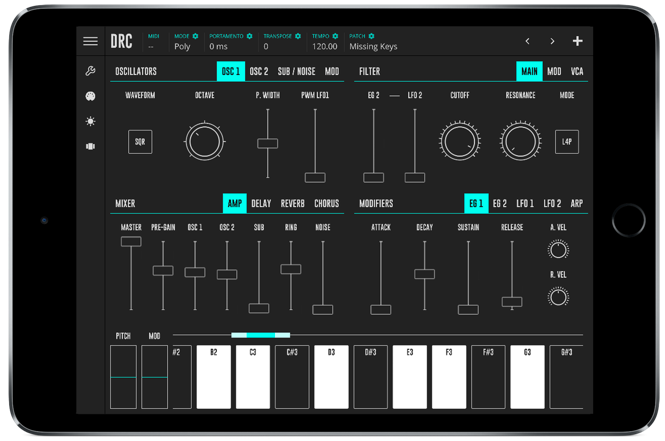Open the LFO 1 modifier page
The width and height of the screenshot is (665, 441).
coord(525,204)
